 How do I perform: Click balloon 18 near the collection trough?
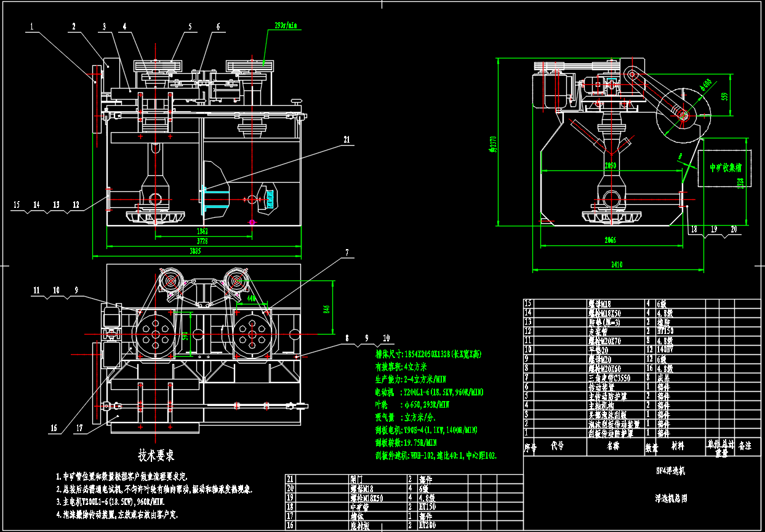point(694,228)
